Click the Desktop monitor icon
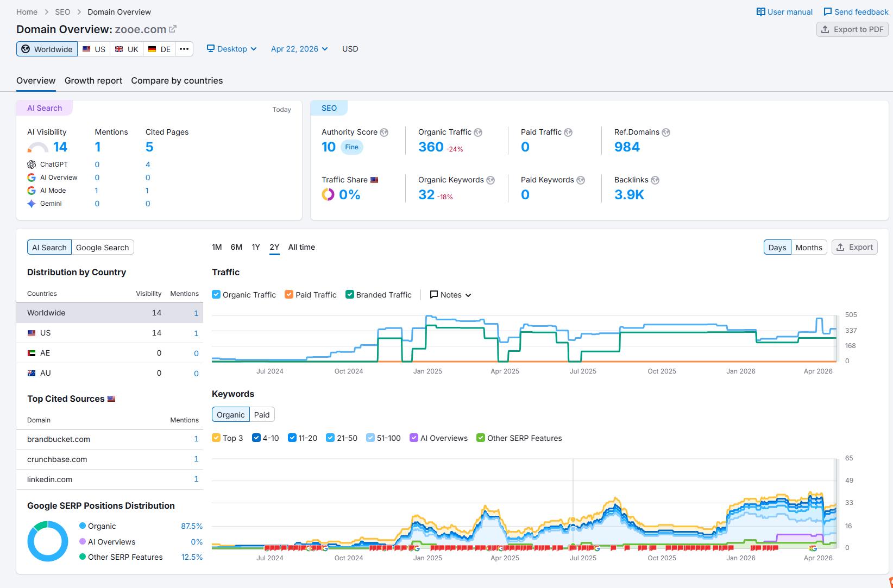This screenshot has height=588, width=893. click(211, 49)
